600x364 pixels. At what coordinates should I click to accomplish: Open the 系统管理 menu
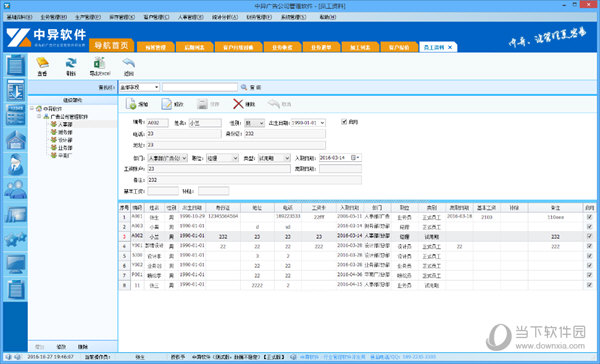293,17
